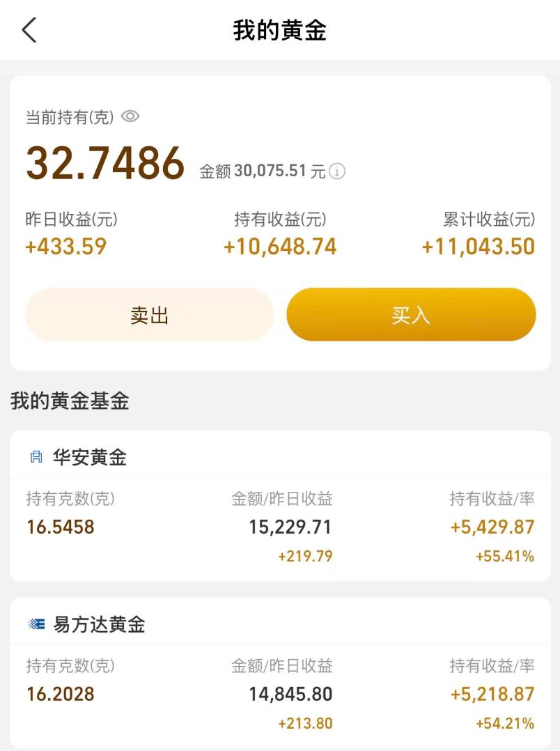Tap the 易方达黄金 fund logo icon

pos(36,624)
